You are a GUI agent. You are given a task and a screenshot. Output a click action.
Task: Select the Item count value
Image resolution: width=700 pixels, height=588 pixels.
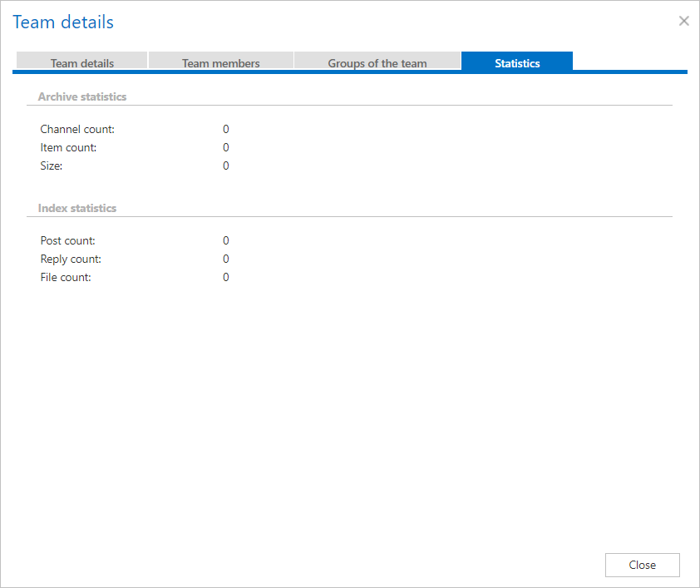225,148
